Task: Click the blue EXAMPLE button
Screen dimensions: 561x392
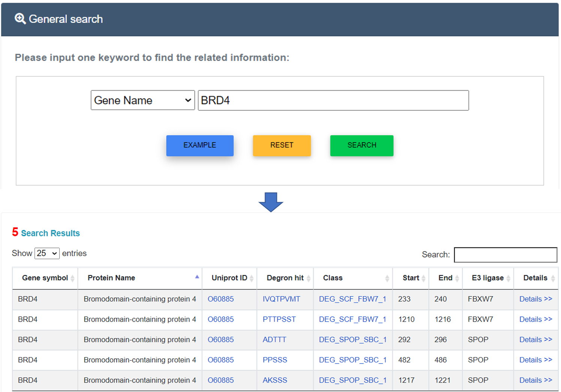Action: tap(200, 145)
